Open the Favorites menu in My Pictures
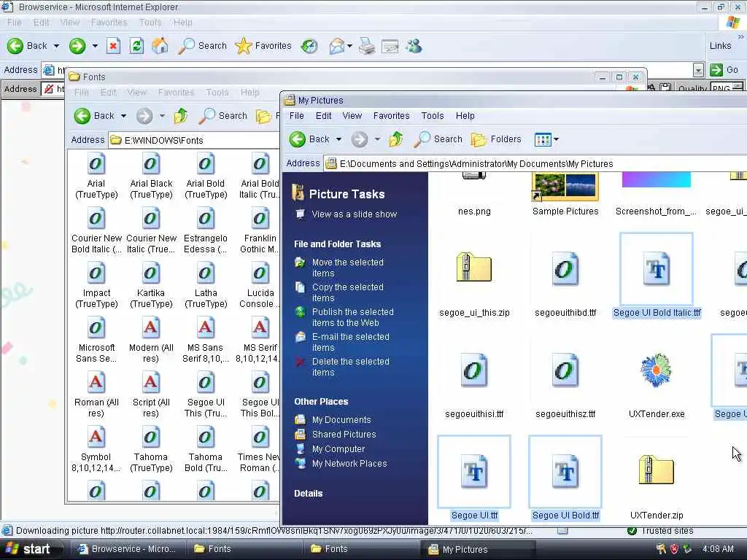The width and height of the screenshot is (747, 560). pyautogui.click(x=391, y=116)
